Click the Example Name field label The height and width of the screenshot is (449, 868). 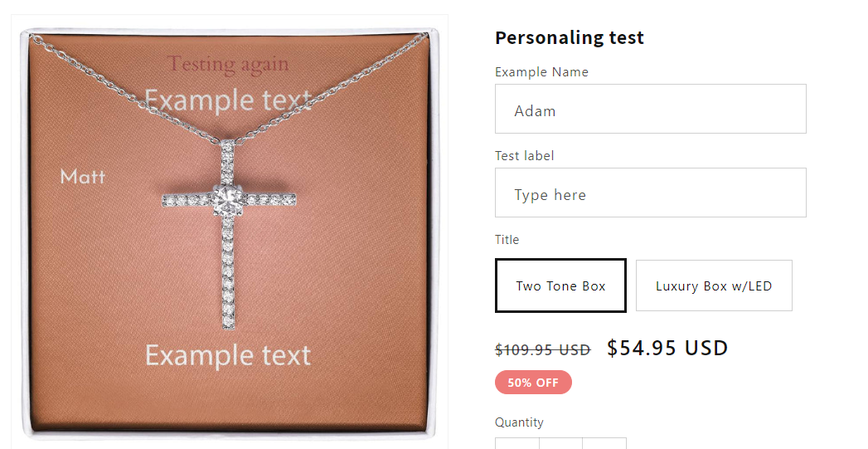541,72
